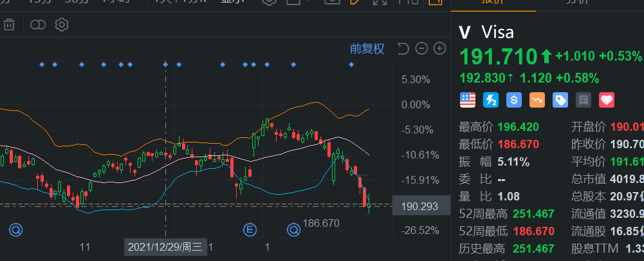Viewport: 644px width, 261px height.
Task: Click the 最低价 value 186.670
Action: tap(518, 144)
